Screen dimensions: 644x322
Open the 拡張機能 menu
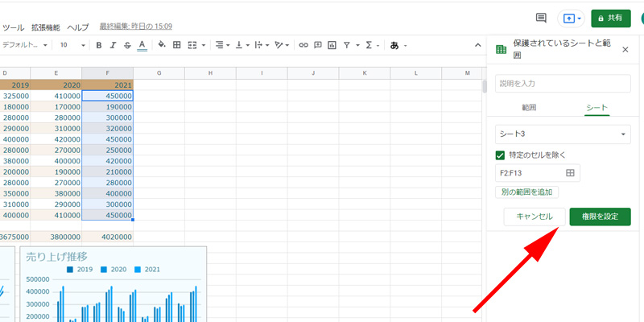point(46,27)
